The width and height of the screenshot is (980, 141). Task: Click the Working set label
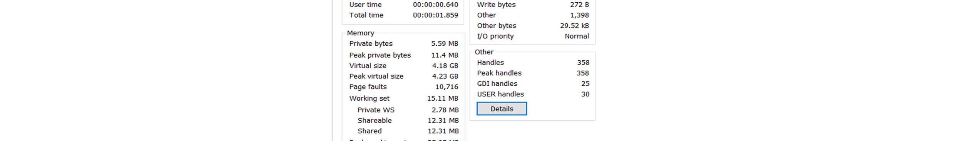click(x=369, y=98)
